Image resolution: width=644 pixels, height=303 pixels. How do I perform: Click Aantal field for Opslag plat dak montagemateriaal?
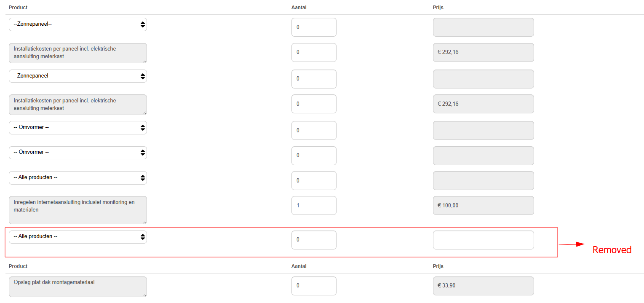313,286
